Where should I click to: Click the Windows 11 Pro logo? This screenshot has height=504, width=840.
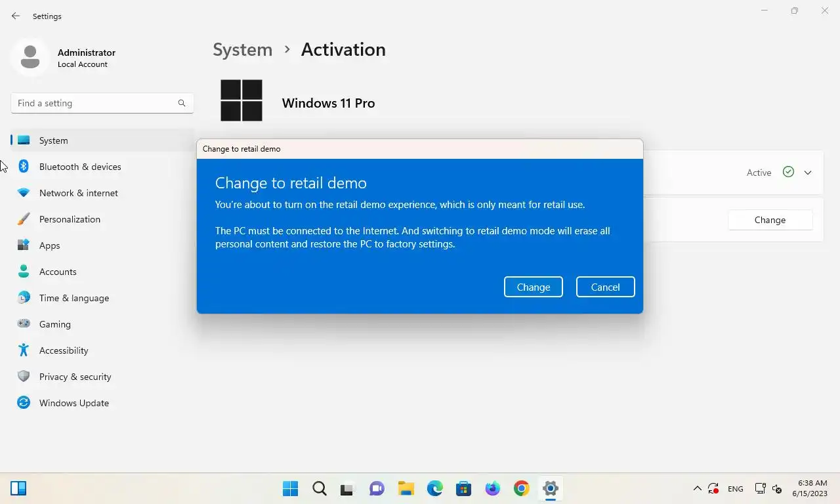pyautogui.click(x=241, y=100)
